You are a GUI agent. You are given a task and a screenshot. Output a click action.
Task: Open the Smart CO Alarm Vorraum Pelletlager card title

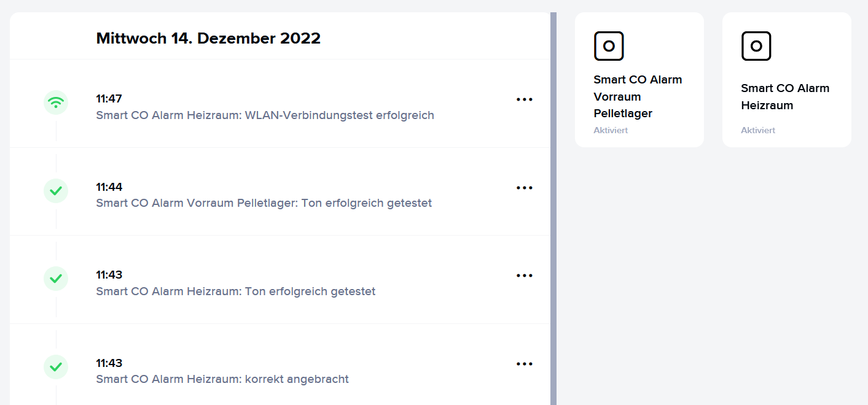pos(638,96)
